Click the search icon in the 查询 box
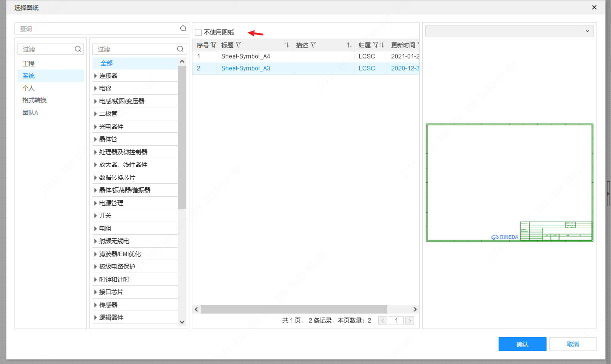The width and height of the screenshot is (611, 364). [x=183, y=29]
